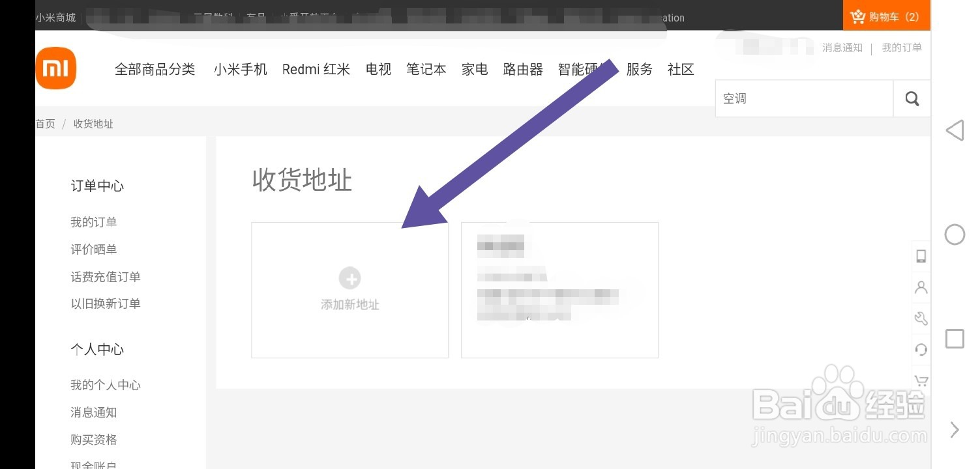Open the shopping cart (购物车)

pyautogui.click(x=886, y=16)
